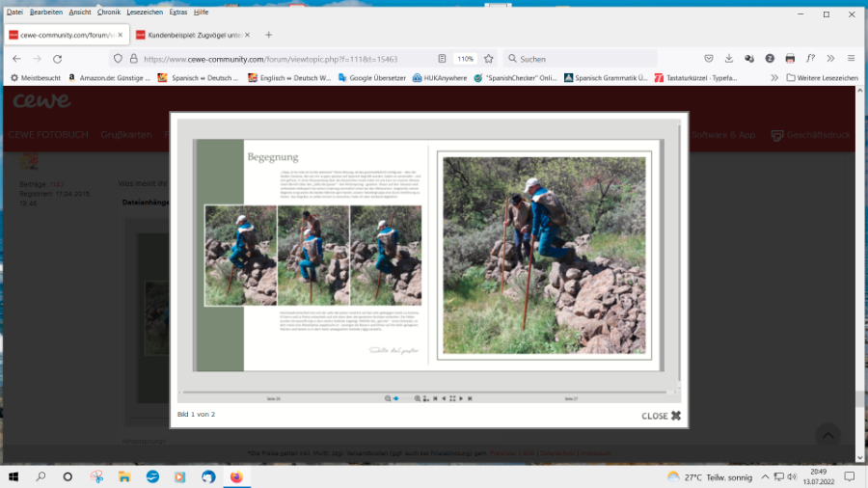
Task: Show more toolbar tools chevron
Action: pyautogui.click(x=831, y=59)
